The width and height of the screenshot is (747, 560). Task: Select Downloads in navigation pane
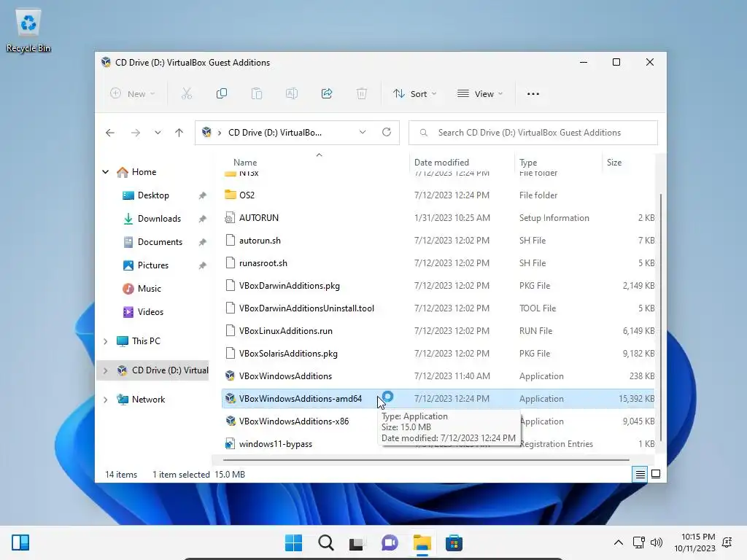[x=159, y=219]
